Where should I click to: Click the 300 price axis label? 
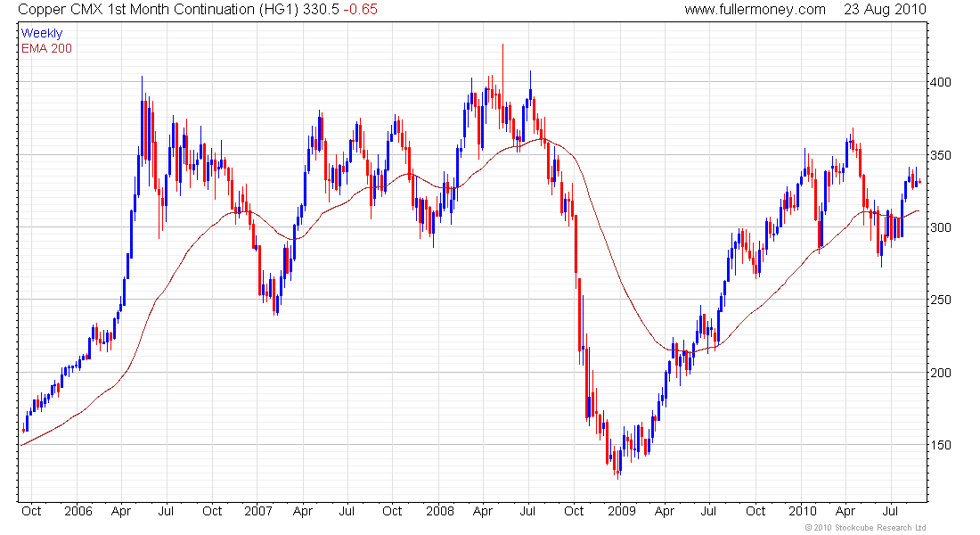[941, 227]
